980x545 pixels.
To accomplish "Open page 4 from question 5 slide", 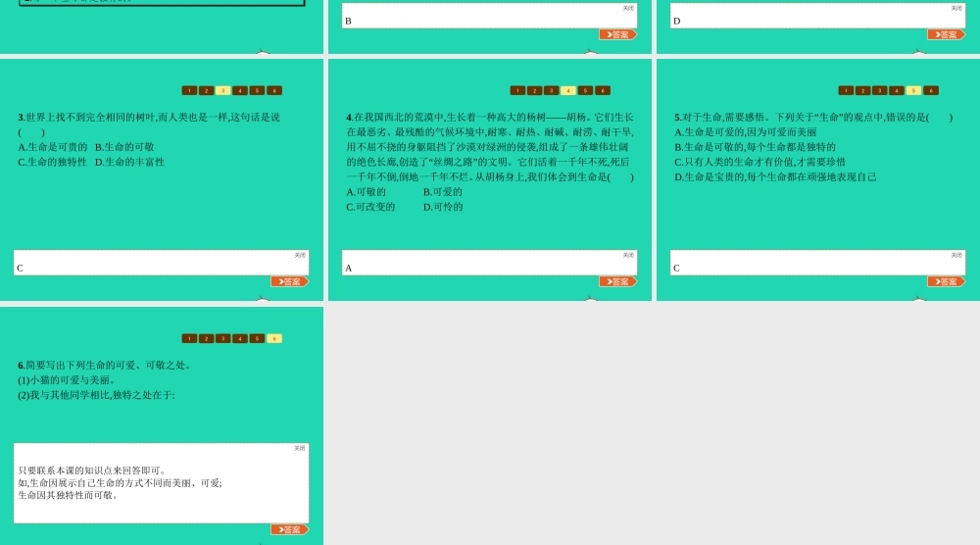I will pyautogui.click(x=897, y=90).
